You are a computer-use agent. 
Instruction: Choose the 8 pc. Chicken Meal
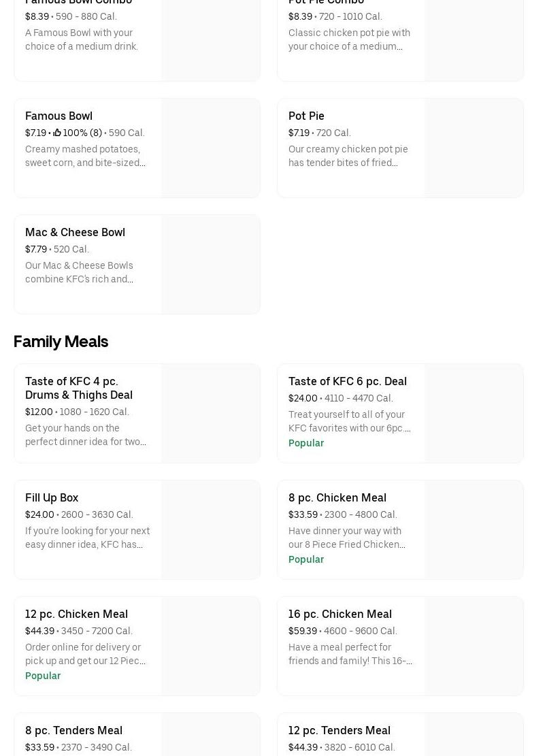coord(337,498)
